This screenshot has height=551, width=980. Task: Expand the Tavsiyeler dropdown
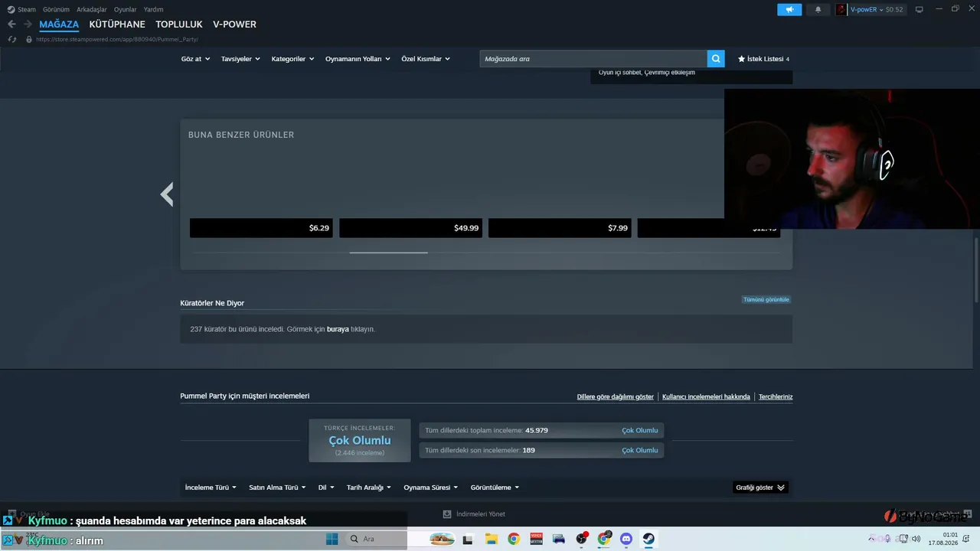click(240, 59)
